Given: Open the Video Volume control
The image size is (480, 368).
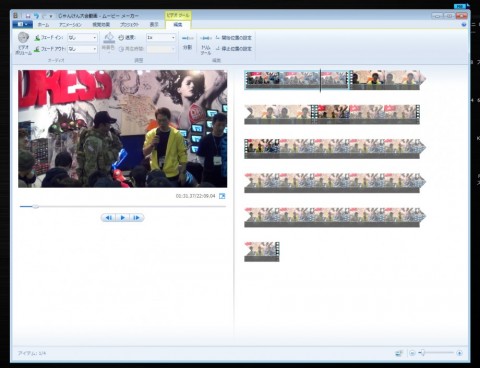Looking at the screenshot, I should pos(24,43).
